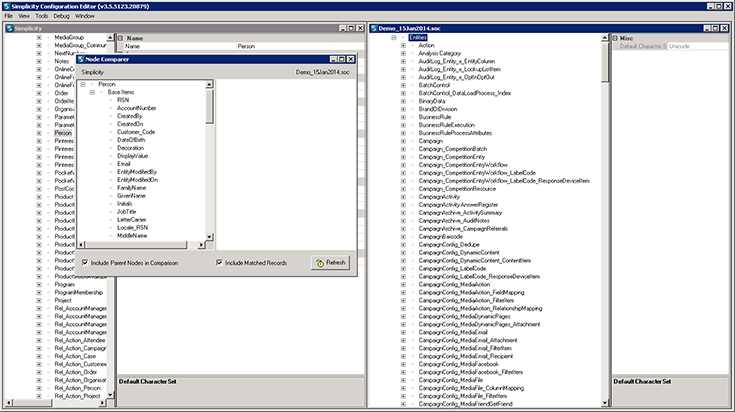This screenshot has height=412, width=735.
Task: Click the Refresh button in Node Comparer
Action: (330, 263)
